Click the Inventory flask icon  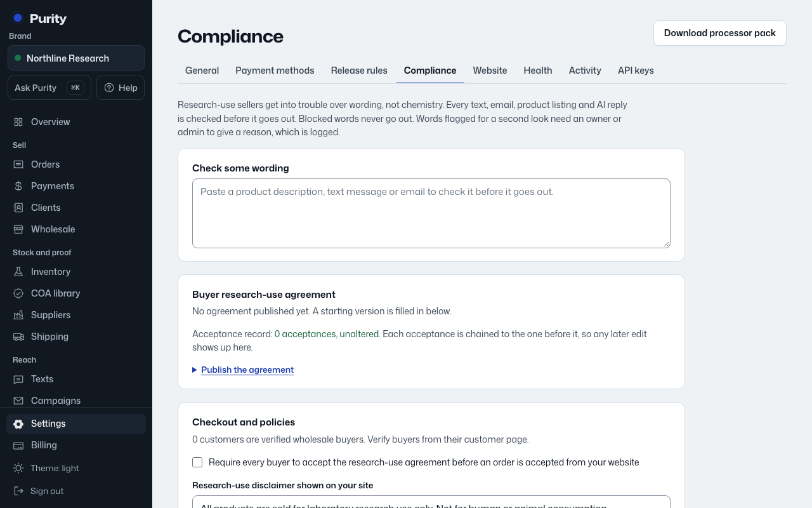coord(18,272)
